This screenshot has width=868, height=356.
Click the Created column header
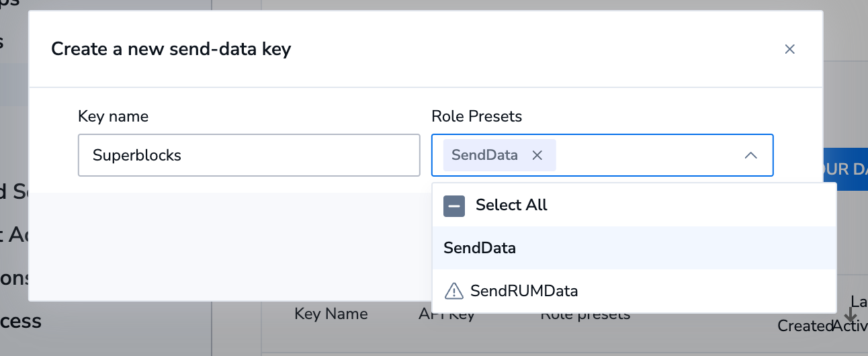tap(804, 326)
